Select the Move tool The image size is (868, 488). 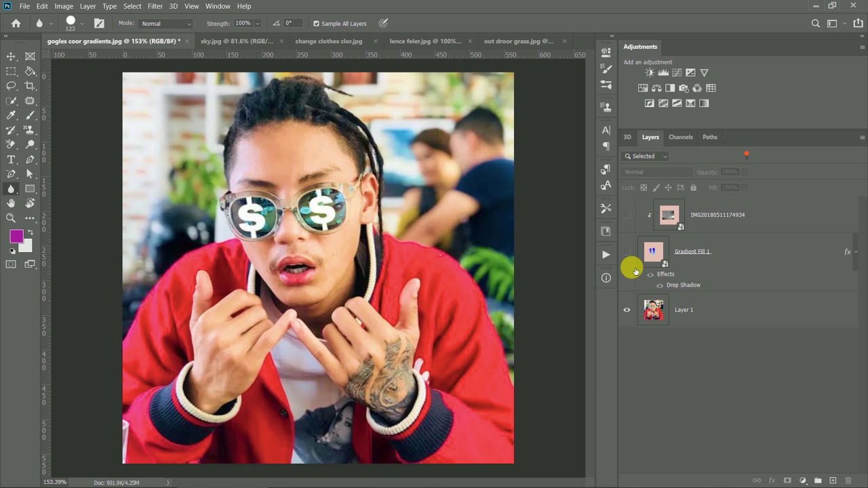(11, 56)
